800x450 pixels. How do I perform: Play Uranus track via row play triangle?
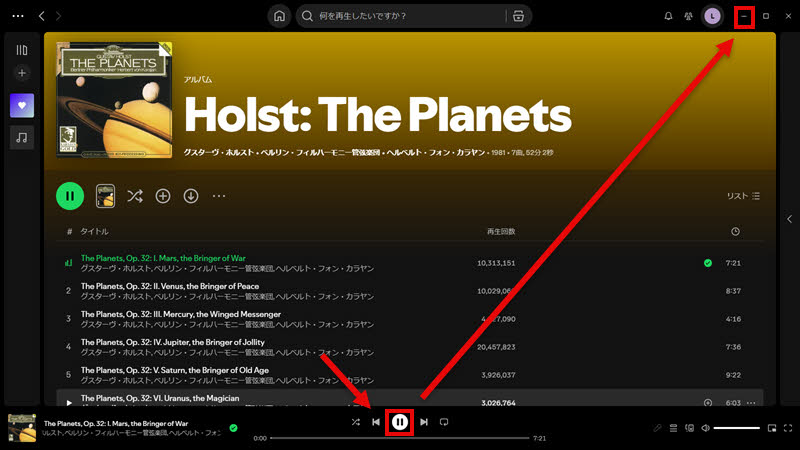click(x=68, y=403)
